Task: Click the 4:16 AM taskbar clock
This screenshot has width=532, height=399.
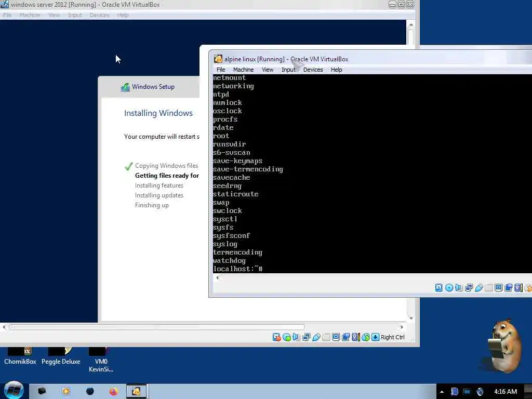Action: (506, 392)
